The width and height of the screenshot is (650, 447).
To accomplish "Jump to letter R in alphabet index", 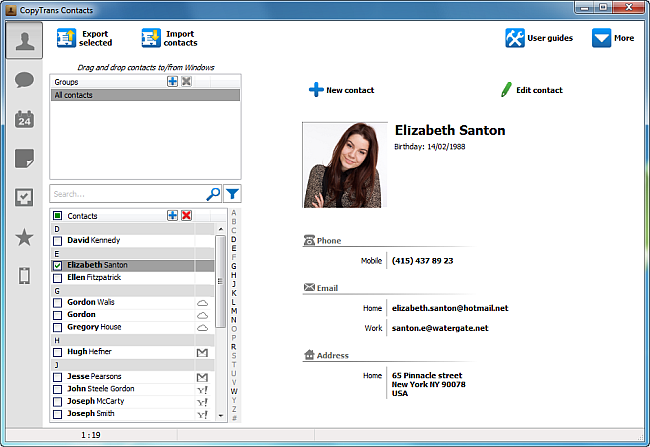I will coord(234,346).
